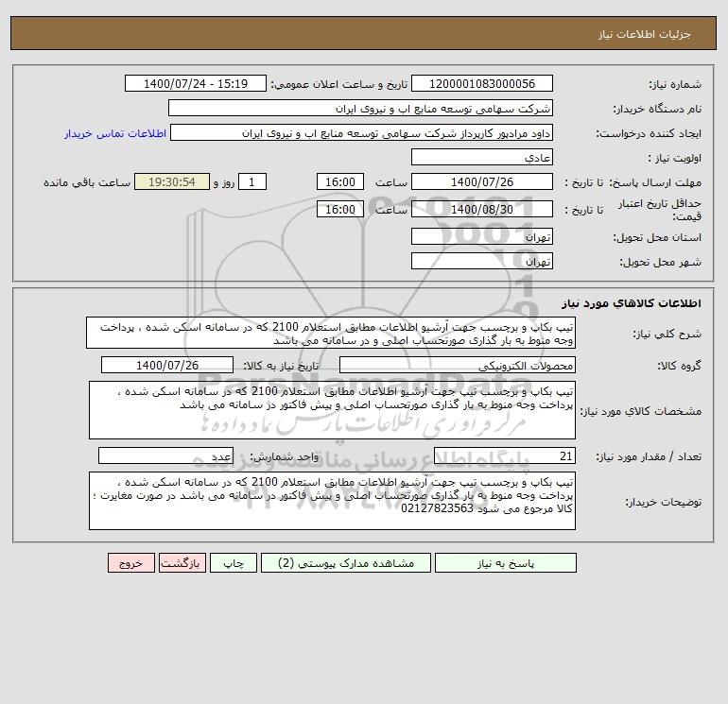Click the تاریخ نیاز به کالا label
Image resolution: width=728 pixels, height=704 pixels.
[282, 366]
